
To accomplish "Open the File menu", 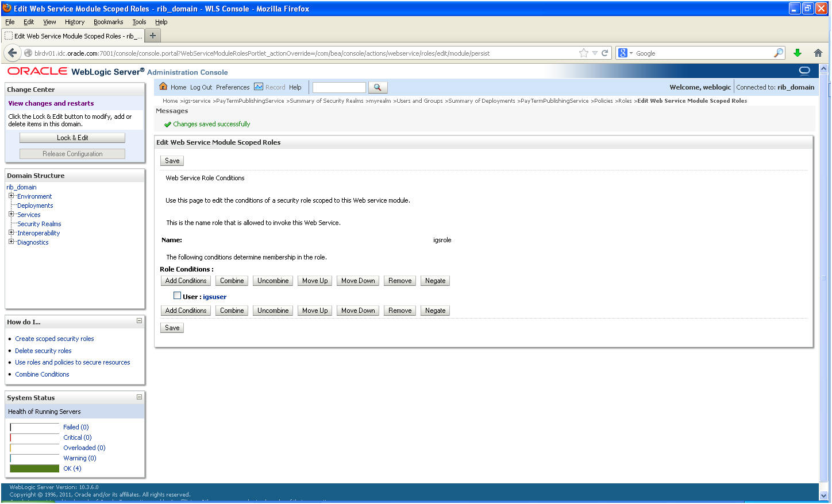I will coord(10,22).
